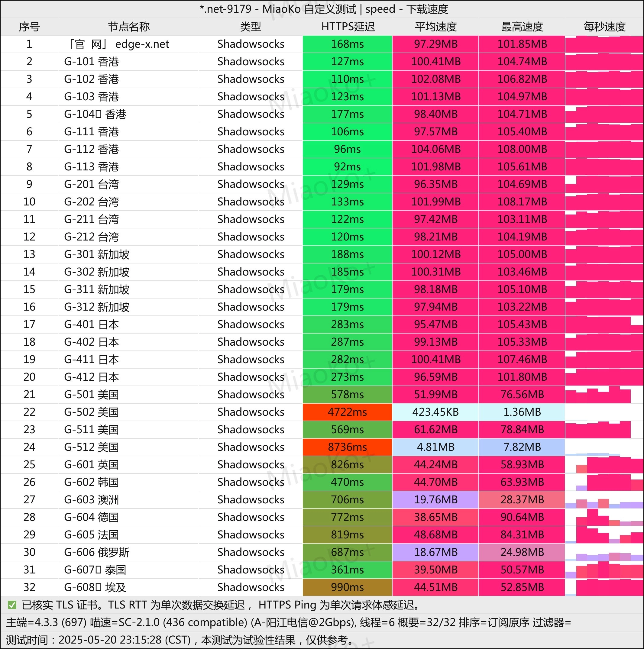The width and height of the screenshot is (644, 649).
Task: Click the G-604 德国 speed bar chart
Action: [604, 517]
